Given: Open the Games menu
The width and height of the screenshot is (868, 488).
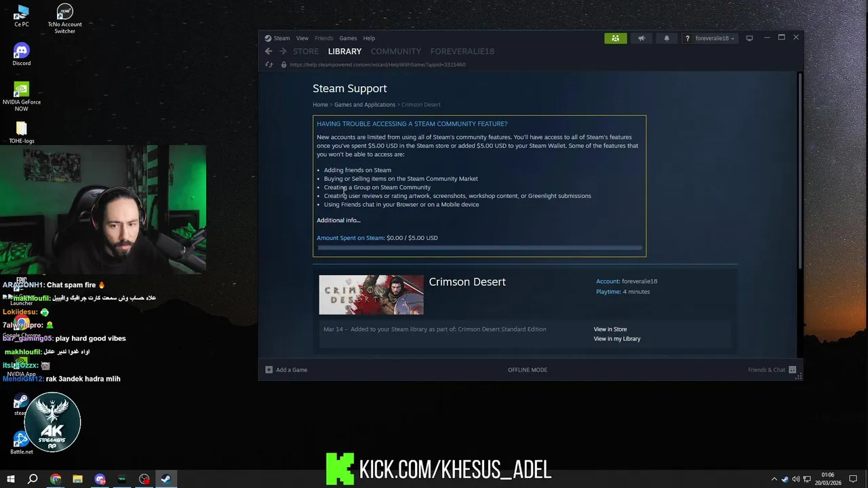Looking at the screenshot, I should [348, 38].
